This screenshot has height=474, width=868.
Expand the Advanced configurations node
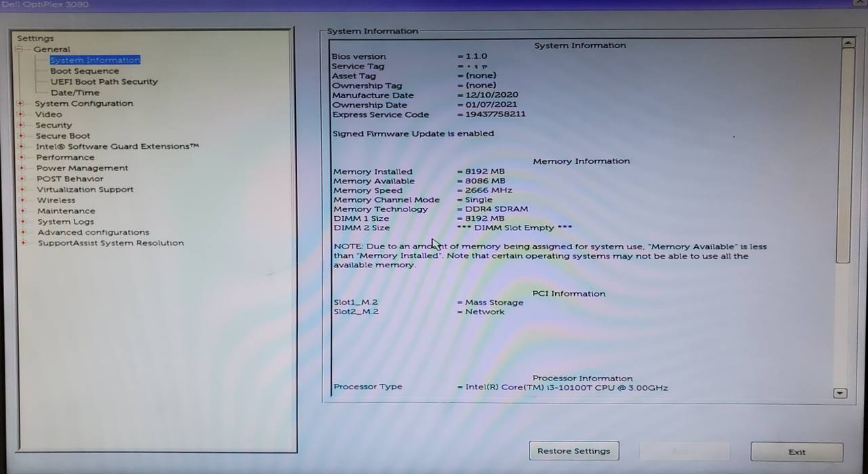coord(23,232)
